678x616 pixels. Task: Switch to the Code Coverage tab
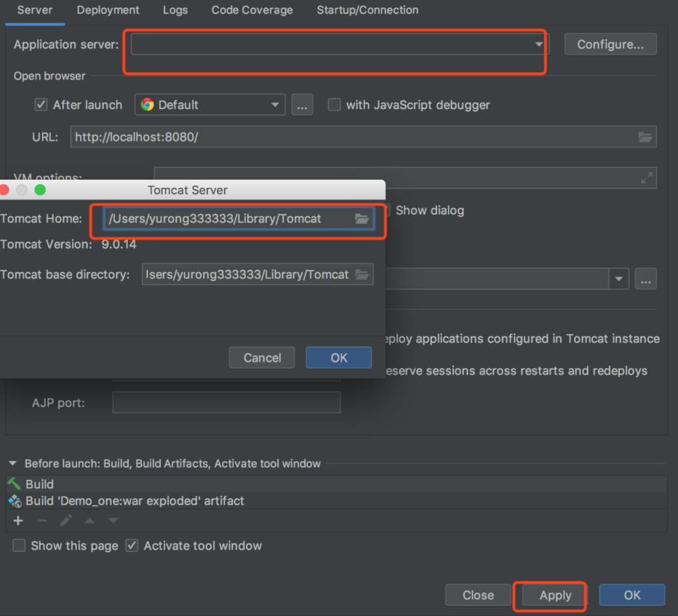[252, 10]
